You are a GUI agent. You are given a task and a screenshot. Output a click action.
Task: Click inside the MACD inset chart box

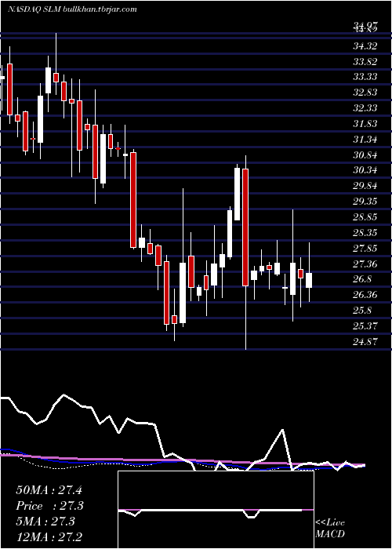216,510
